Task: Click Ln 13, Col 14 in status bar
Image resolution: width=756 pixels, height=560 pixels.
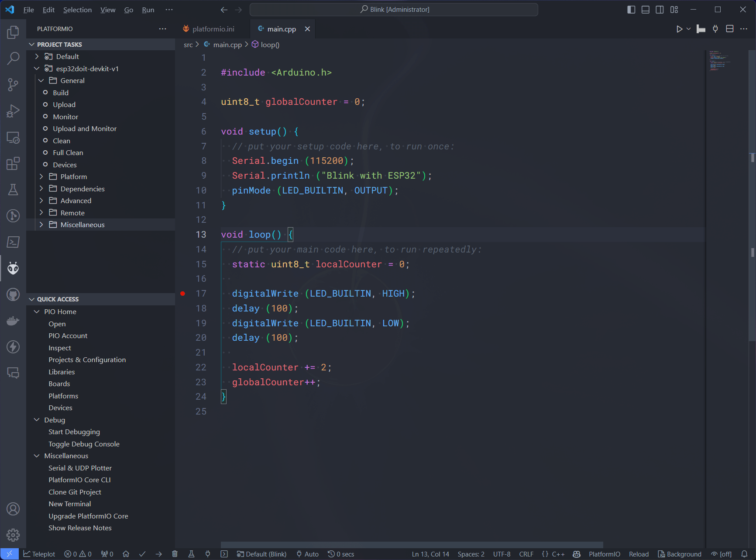Action: point(430,554)
